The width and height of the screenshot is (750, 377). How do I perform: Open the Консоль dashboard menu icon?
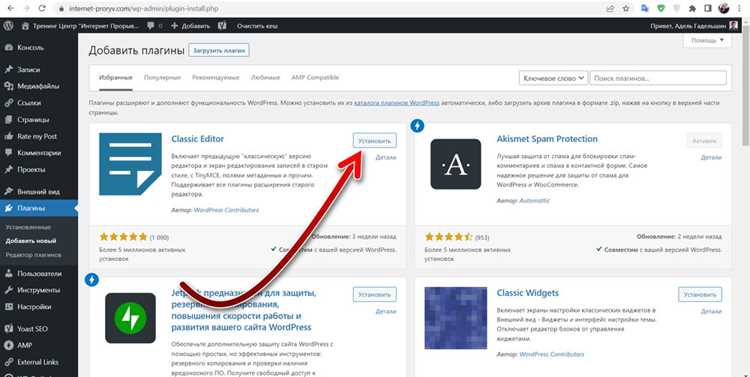pyautogui.click(x=9, y=48)
